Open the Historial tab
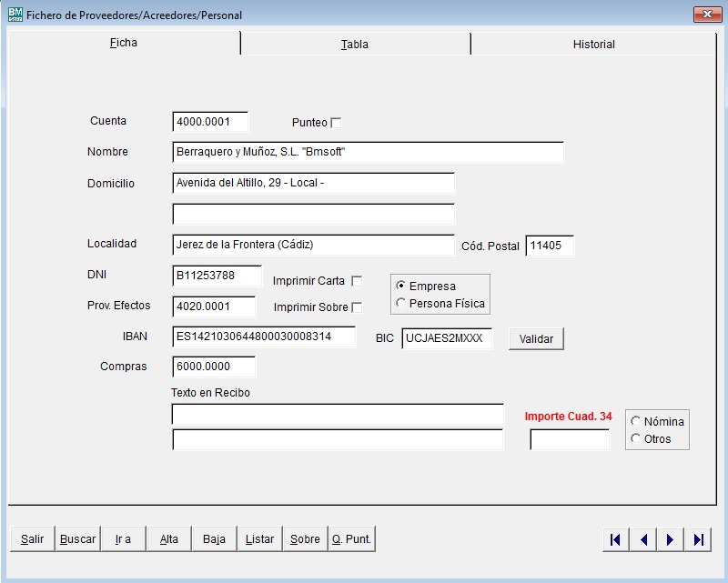The width and height of the screenshot is (728, 583). pos(593,44)
